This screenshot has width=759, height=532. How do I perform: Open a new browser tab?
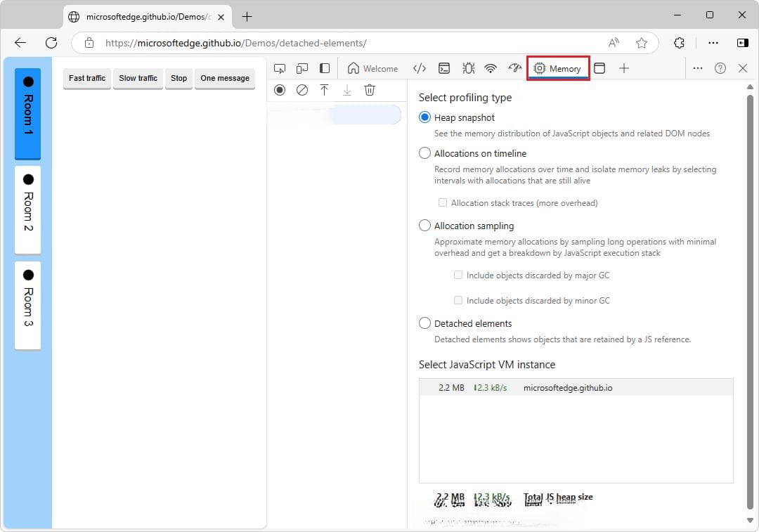(x=247, y=16)
